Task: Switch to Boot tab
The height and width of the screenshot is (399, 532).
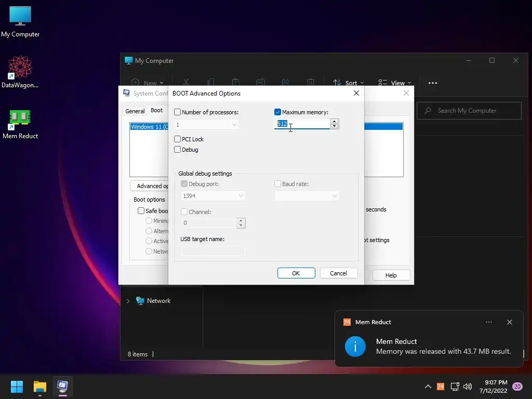Action: (x=156, y=110)
